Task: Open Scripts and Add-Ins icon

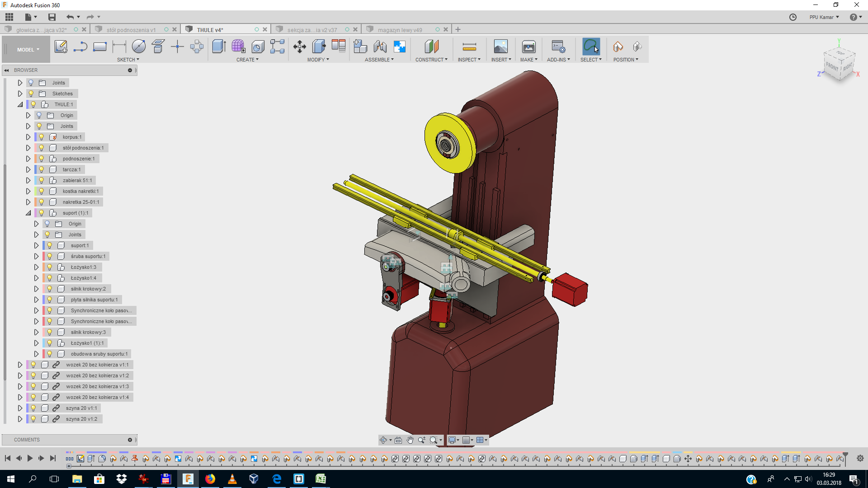Action: (558, 47)
